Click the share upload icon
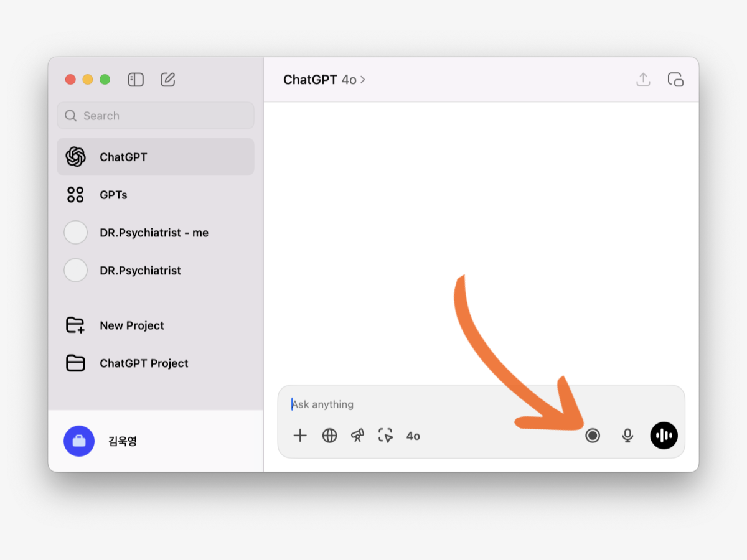 point(643,80)
